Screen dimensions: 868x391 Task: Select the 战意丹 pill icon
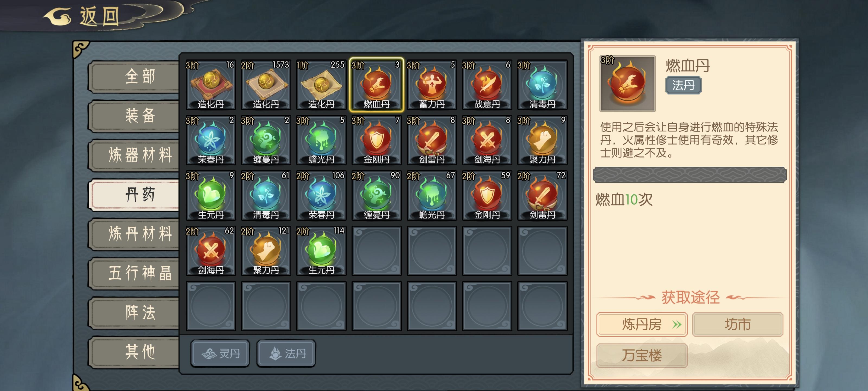point(487,85)
